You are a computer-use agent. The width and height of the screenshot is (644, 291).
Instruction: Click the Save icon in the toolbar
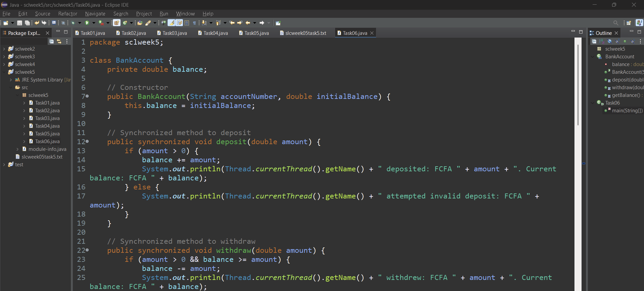pos(19,23)
